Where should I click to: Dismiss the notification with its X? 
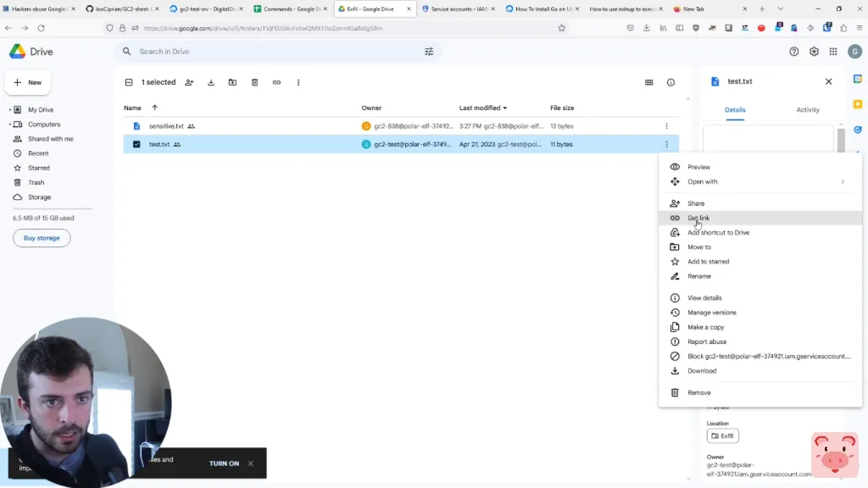pyautogui.click(x=251, y=463)
